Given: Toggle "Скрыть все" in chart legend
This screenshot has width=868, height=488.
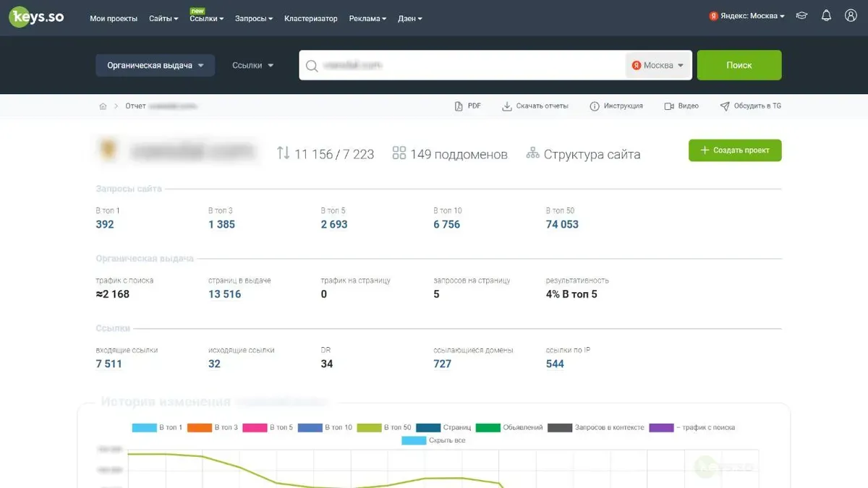Looking at the screenshot, I should (433, 440).
